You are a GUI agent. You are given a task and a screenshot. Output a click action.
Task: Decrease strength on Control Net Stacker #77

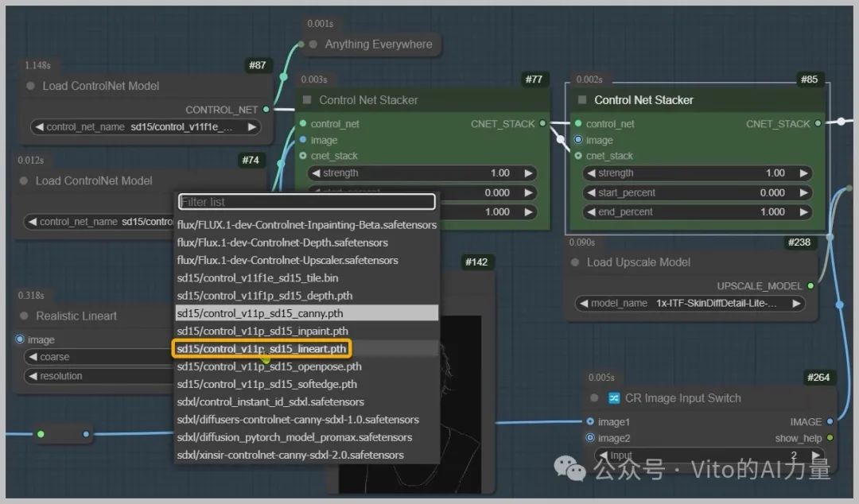316,173
